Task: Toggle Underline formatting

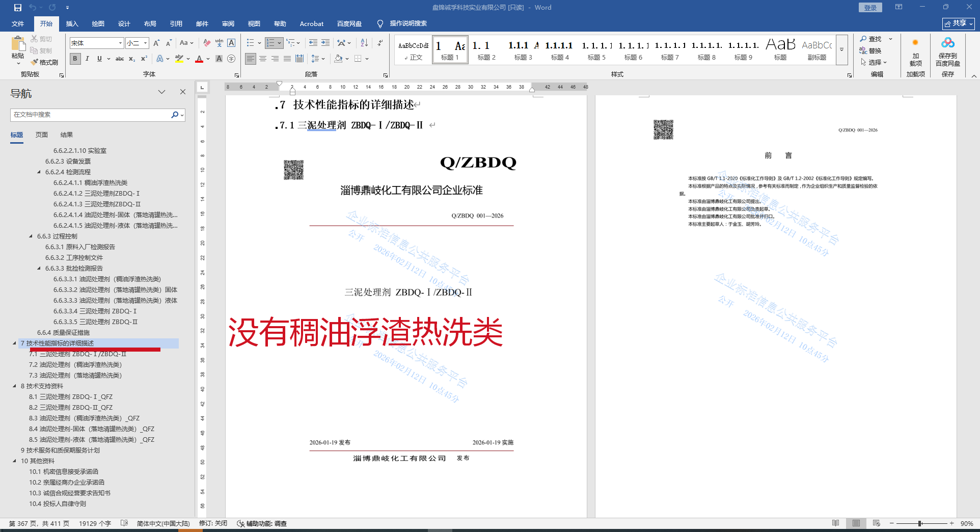Action: 99,59
